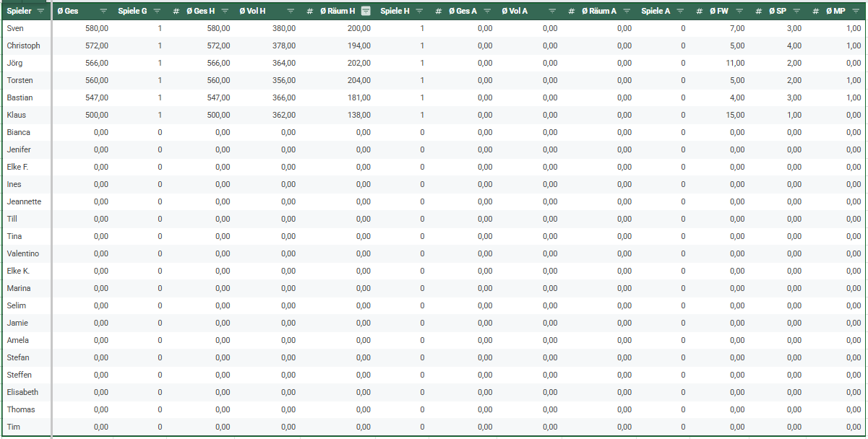Image resolution: width=868 pixels, height=439 pixels.
Task: Click Jörg's Ø Vol H value 364,00
Action: [x=283, y=63]
